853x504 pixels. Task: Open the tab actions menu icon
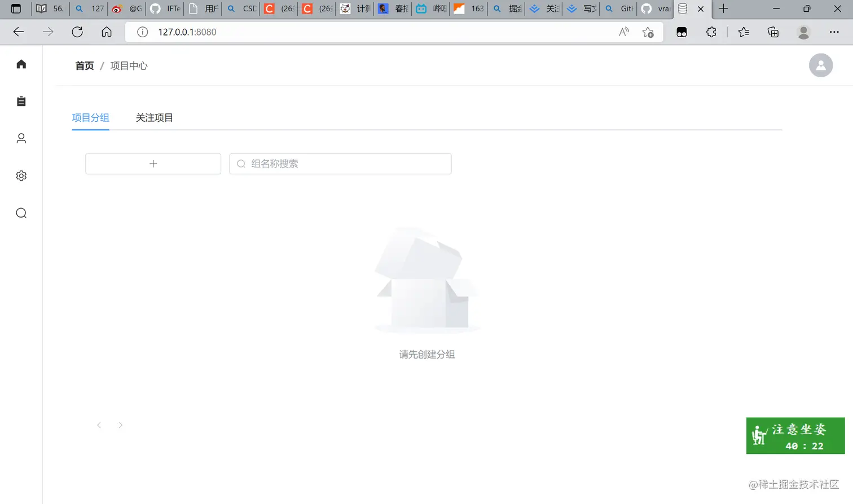click(x=16, y=8)
